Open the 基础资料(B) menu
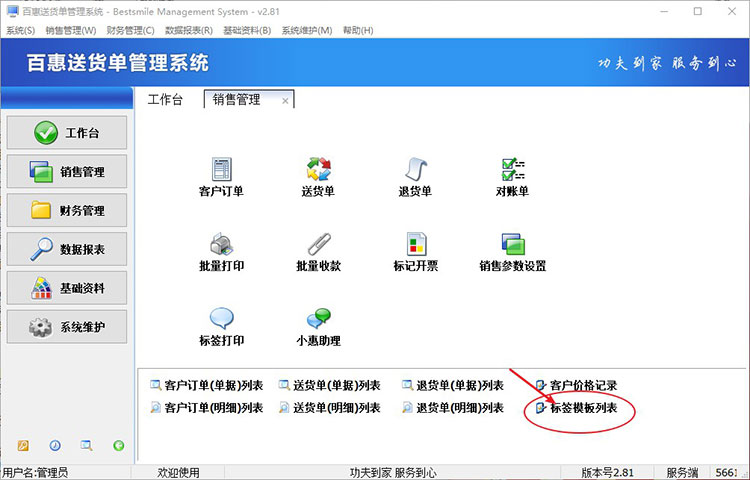 click(x=247, y=31)
